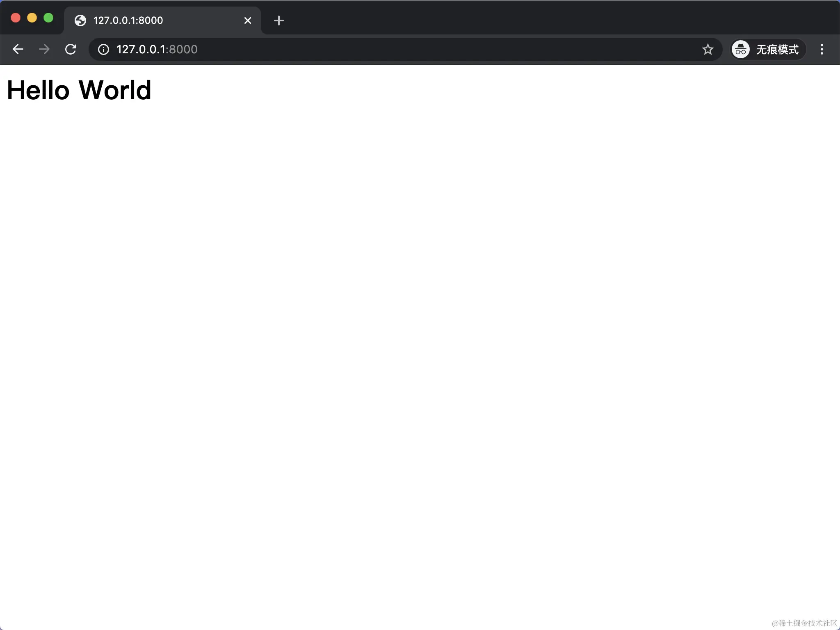The height and width of the screenshot is (630, 840).
Task: Open page security details from the info button
Action: (x=103, y=49)
